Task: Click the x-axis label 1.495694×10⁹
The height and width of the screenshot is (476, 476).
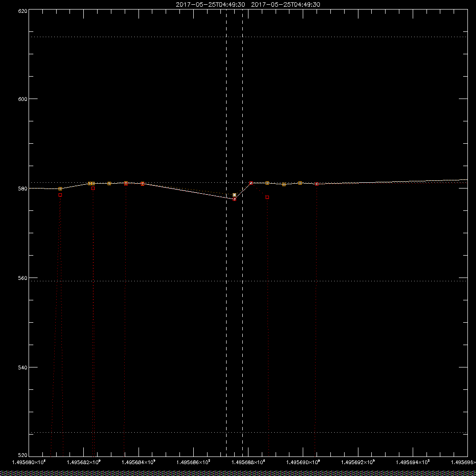Action: (x=413, y=462)
